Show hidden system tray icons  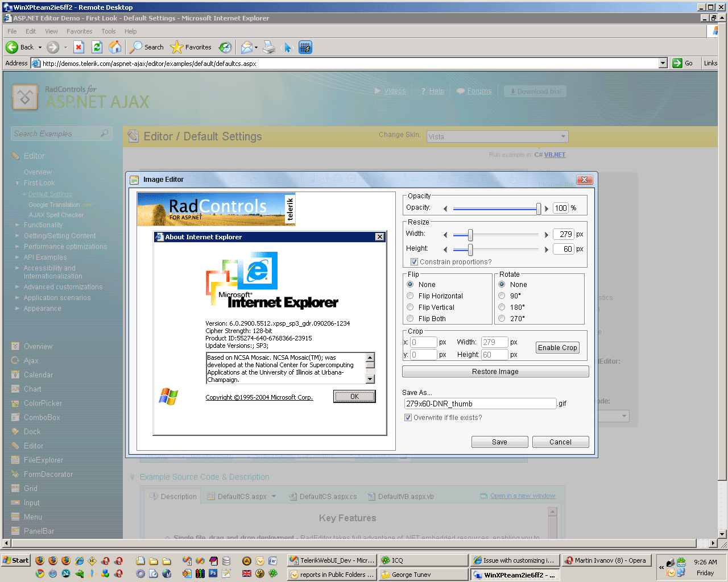click(x=661, y=567)
